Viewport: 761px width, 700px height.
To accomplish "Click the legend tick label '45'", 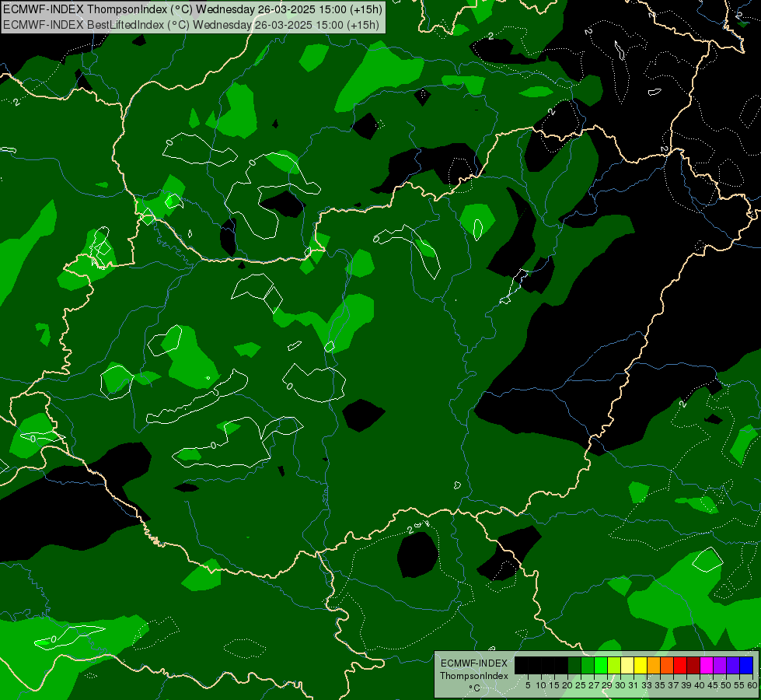I will [713, 685].
